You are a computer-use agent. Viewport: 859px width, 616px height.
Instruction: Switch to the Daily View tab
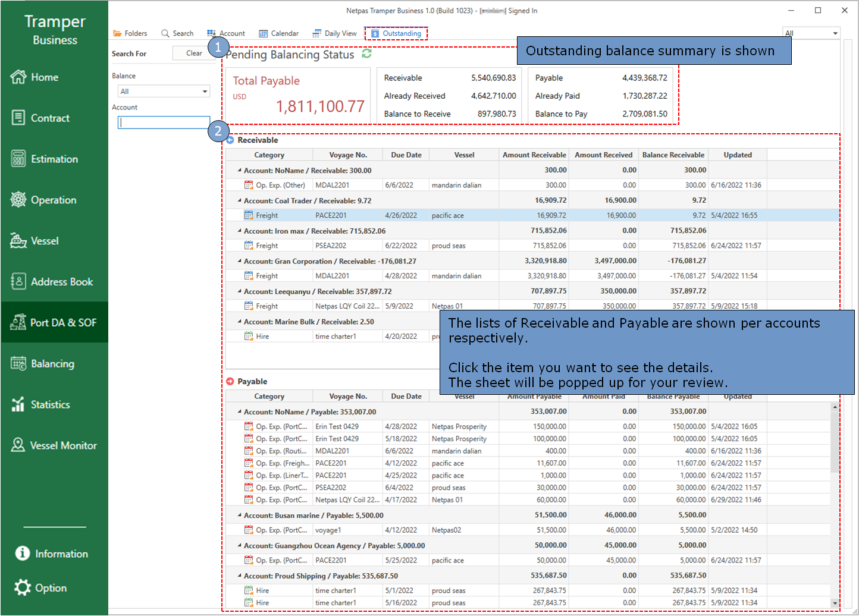click(334, 33)
